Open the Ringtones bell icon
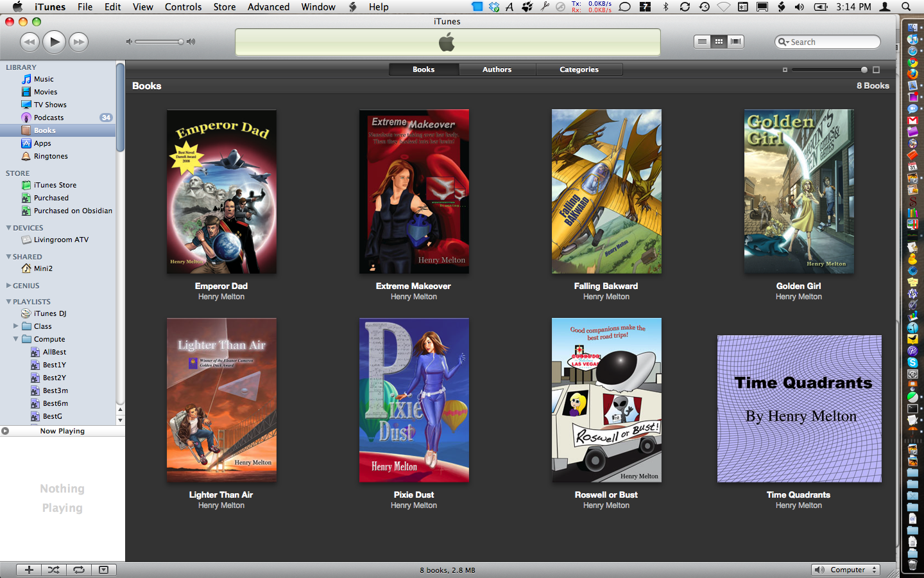 26,156
